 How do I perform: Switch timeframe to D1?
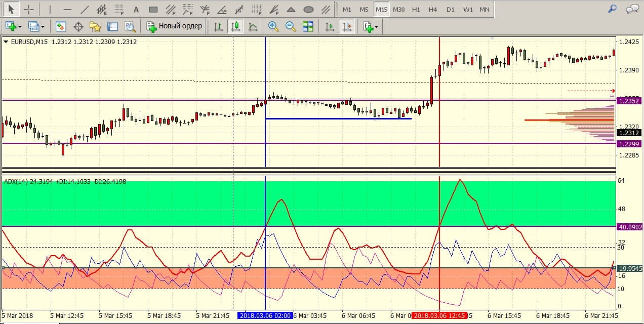point(450,9)
